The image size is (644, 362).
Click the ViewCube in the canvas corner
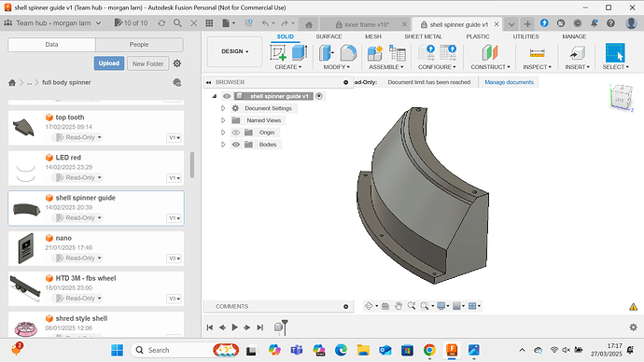pos(622,98)
